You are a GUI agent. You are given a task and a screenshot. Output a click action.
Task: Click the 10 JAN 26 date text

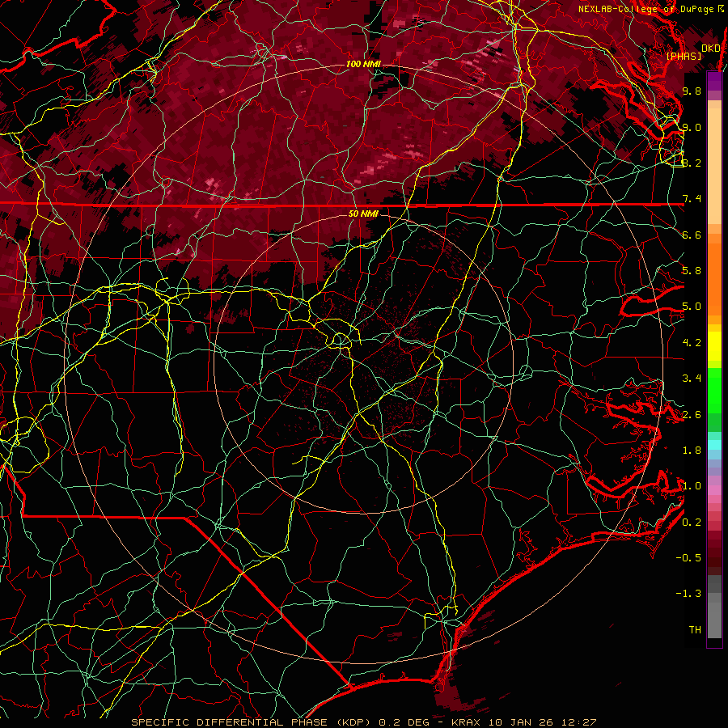[520, 722]
